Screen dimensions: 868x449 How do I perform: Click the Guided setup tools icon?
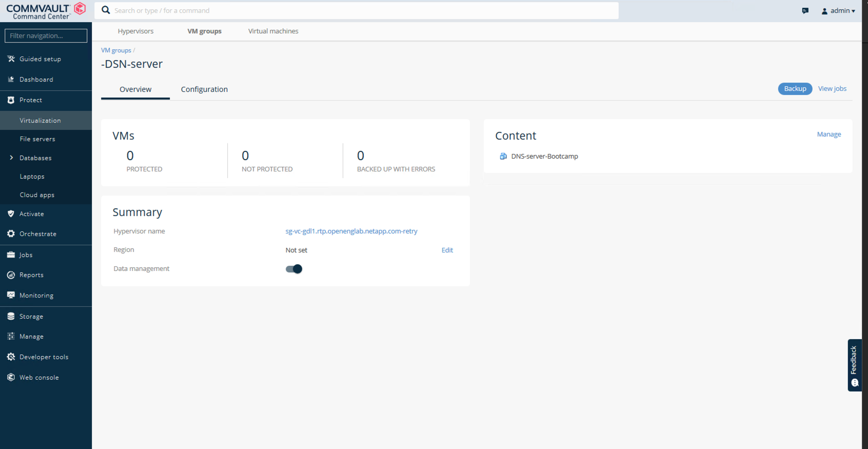tap(11, 59)
